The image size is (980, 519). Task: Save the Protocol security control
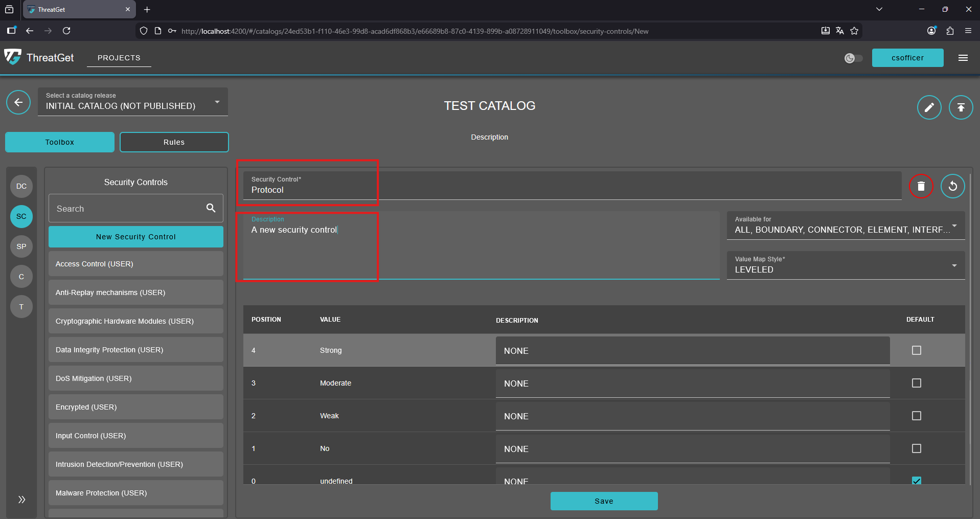tap(604, 501)
